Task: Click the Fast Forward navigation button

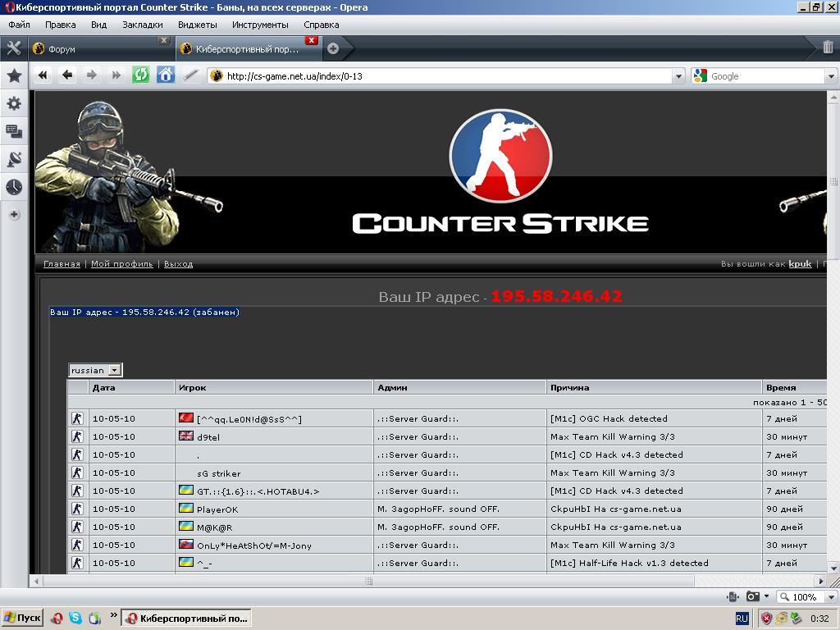Action: tap(116, 75)
